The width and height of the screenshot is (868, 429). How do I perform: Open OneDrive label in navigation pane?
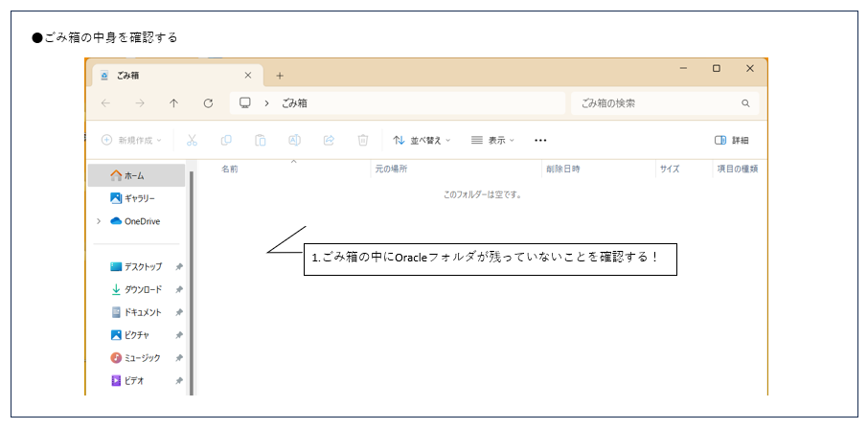coord(142,221)
